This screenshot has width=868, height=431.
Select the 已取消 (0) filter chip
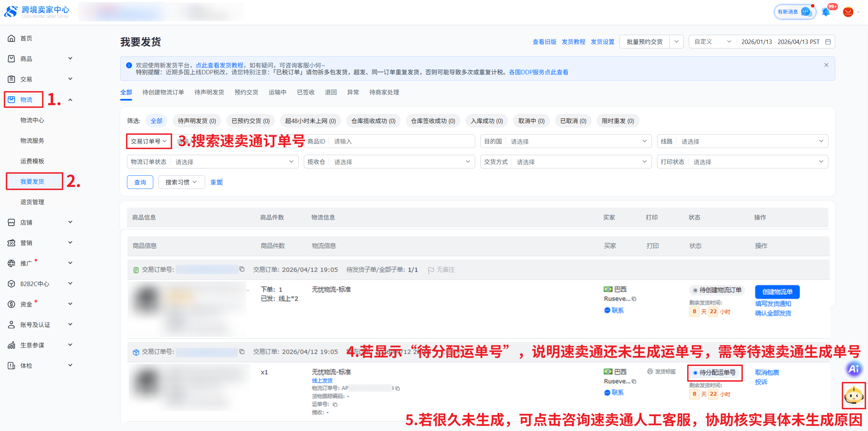click(573, 121)
